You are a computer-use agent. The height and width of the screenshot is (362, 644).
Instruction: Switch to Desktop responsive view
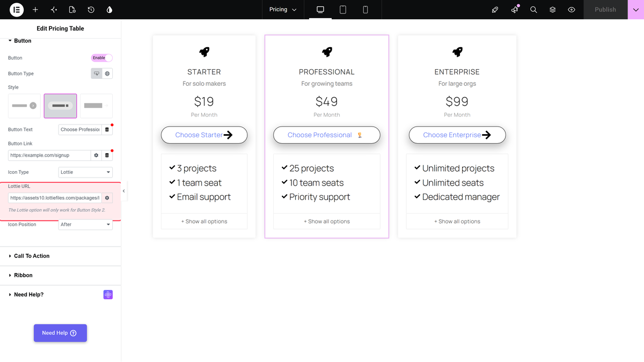pyautogui.click(x=320, y=10)
